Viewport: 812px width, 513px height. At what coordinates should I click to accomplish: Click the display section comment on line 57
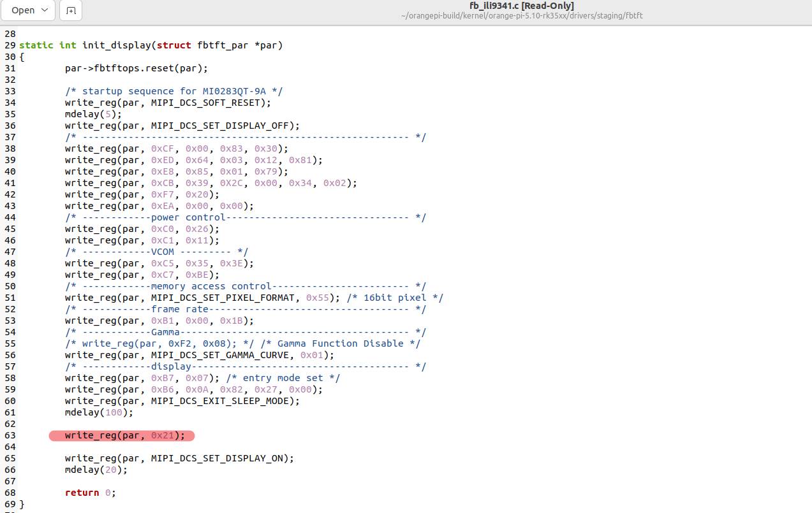click(x=246, y=366)
